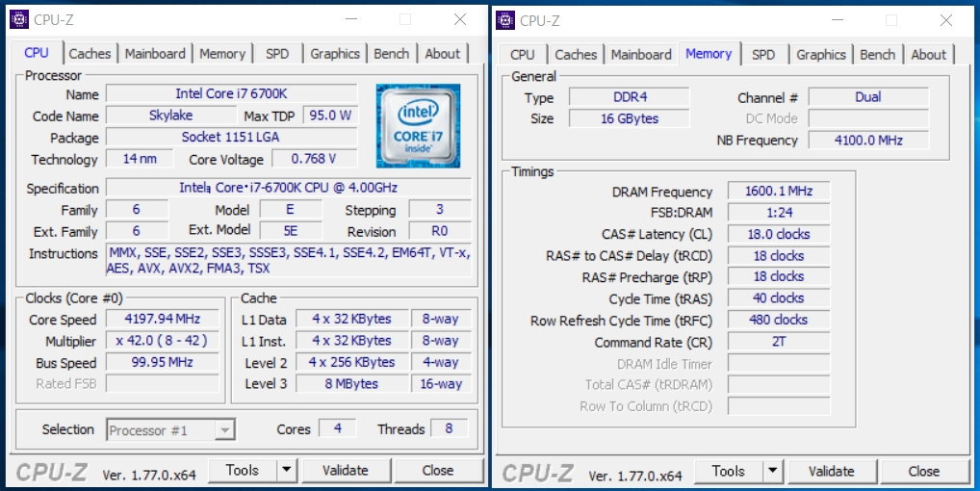Click the Command Rate value '2T'
The height and width of the screenshot is (491, 980).
(x=779, y=342)
